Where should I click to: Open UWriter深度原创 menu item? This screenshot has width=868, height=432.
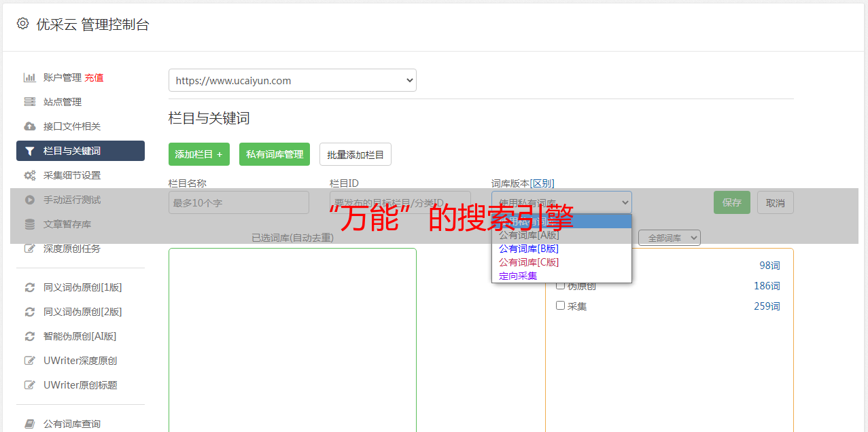click(x=80, y=361)
